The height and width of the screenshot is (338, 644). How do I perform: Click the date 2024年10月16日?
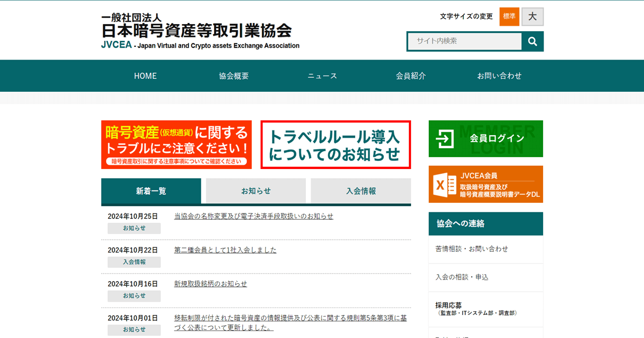coord(133,284)
